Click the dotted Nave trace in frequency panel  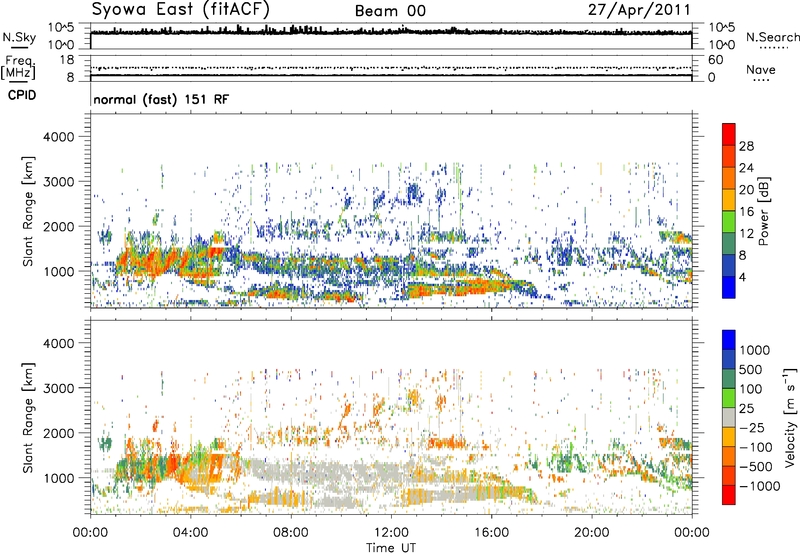coord(391,68)
